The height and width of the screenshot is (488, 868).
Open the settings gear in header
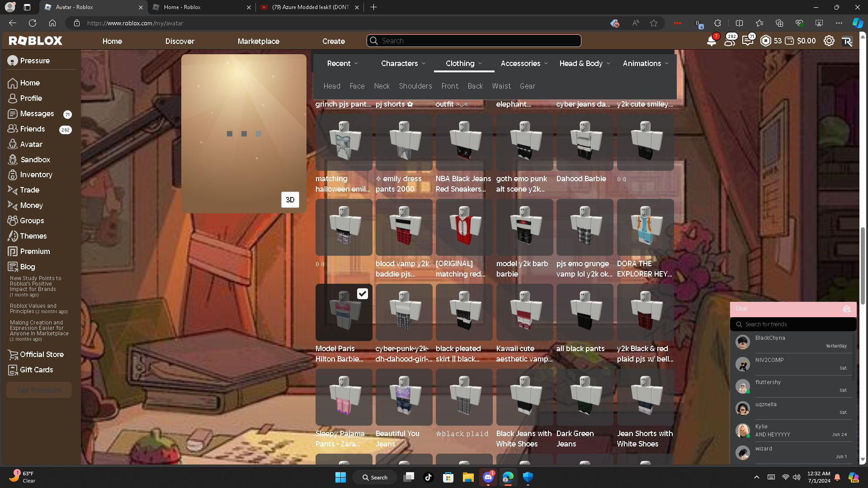829,41
